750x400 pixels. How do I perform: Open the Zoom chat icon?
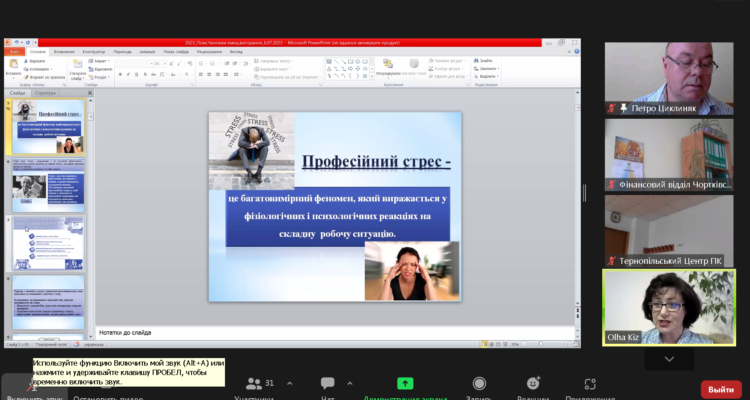[328, 383]
